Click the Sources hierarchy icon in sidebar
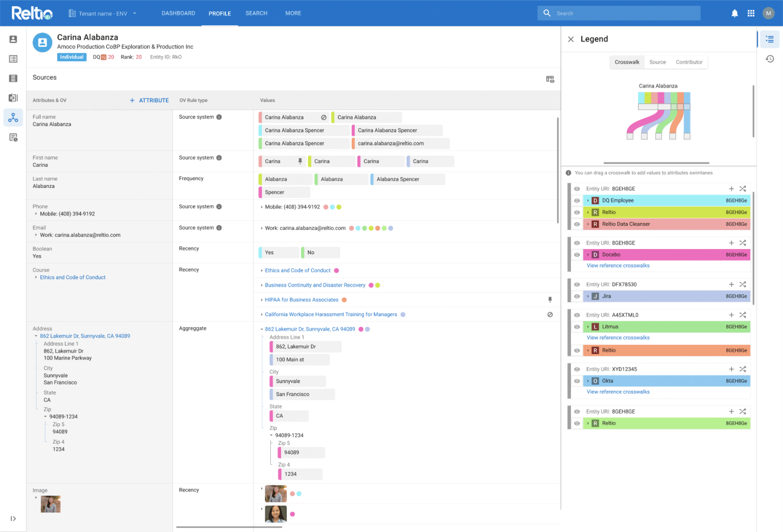The height and width of the screenshot is (532, 783). coord(13,118)
